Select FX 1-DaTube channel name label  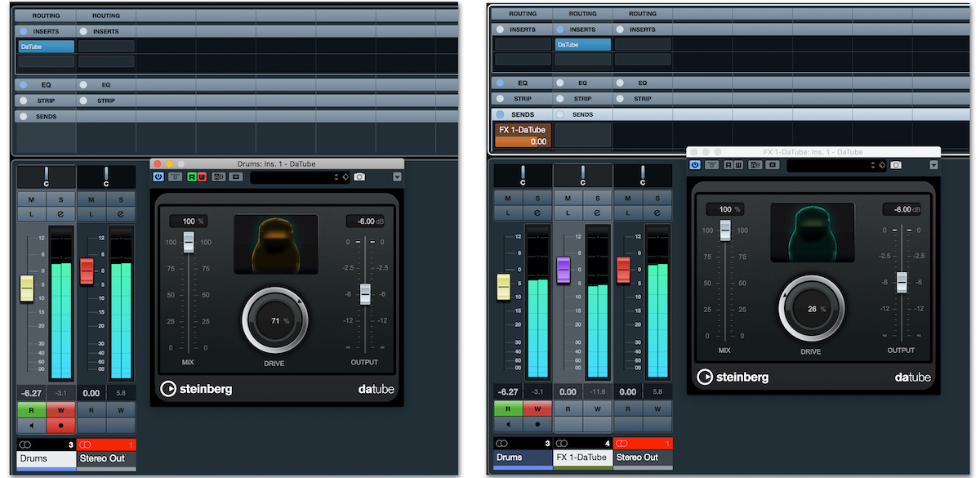(x=582, y=457)
